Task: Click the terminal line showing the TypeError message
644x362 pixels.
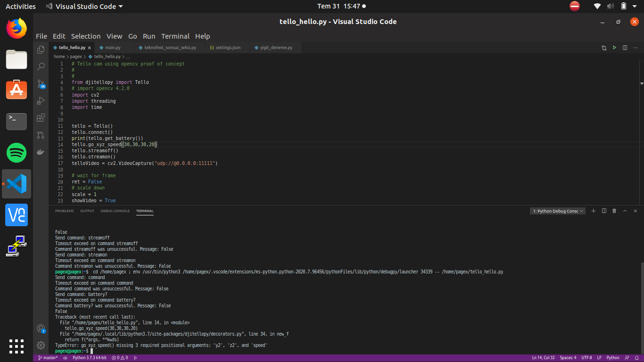Action: pyautogui.click(x=163, y=345)
